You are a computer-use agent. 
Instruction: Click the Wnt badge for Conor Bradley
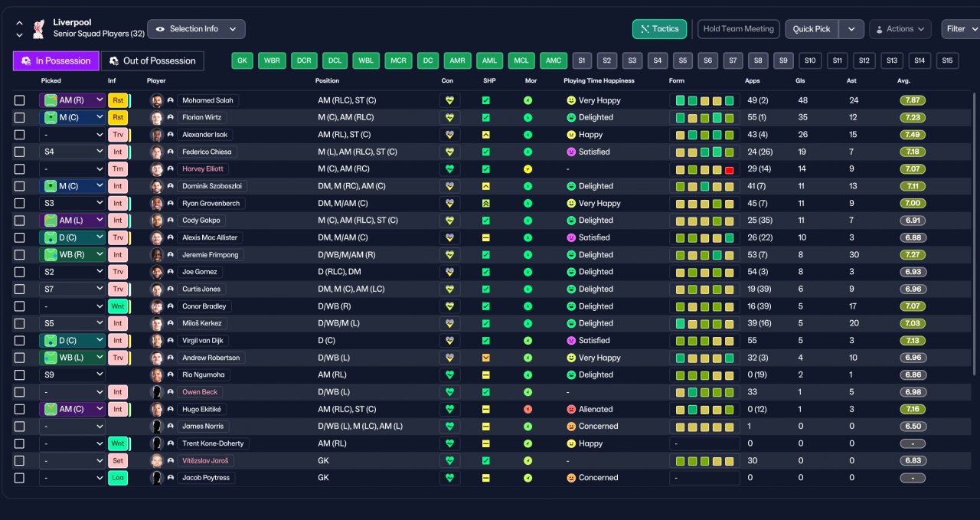118,306
